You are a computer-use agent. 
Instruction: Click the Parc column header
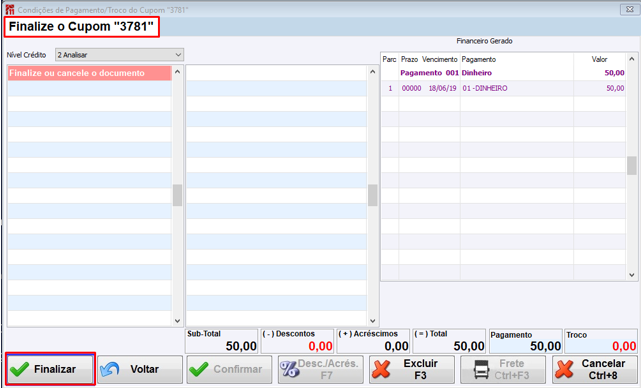click(390, 59)
